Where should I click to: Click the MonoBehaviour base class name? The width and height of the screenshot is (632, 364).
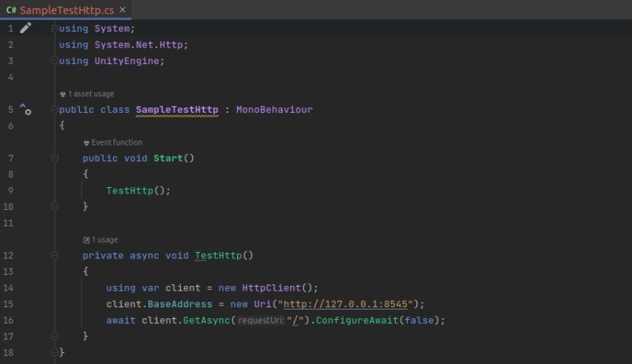pos(274,110)
